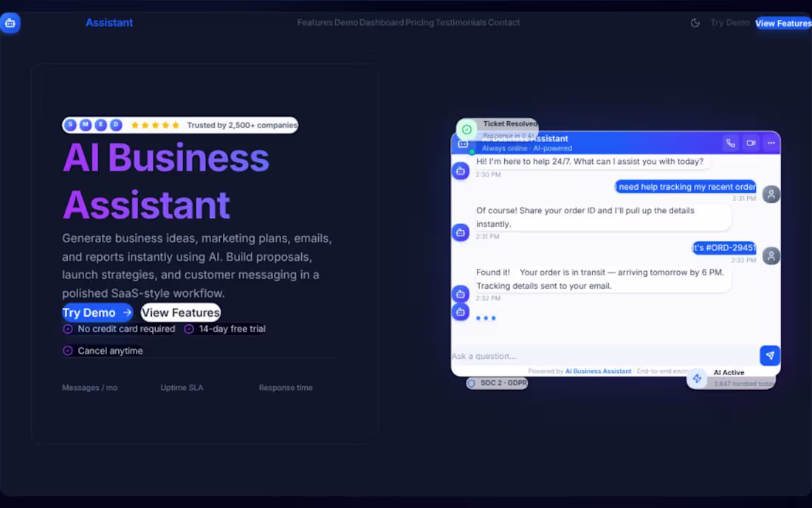Click check icon beside Cancel anytime
The height and width of the screenshot is (508, 812).
68,351
